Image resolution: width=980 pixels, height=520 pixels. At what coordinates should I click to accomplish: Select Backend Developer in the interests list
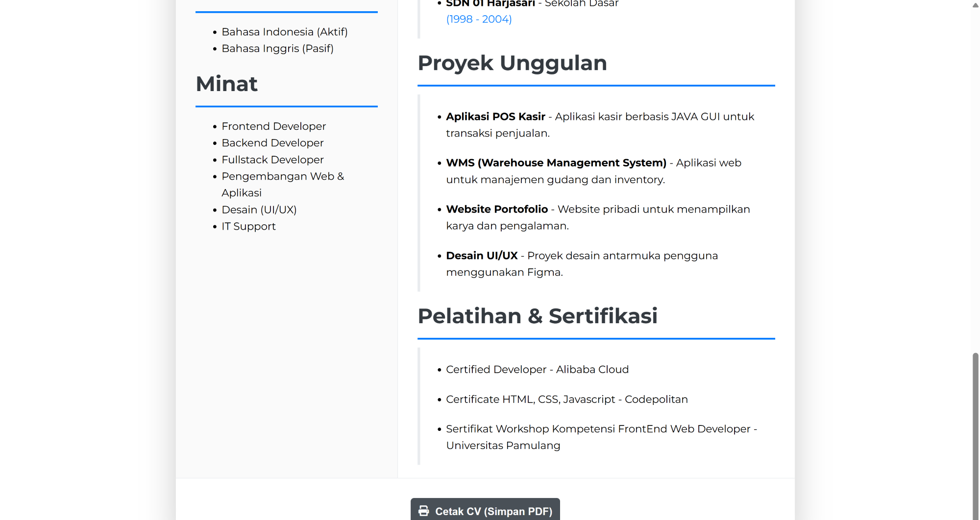click(x=272, y=142)
